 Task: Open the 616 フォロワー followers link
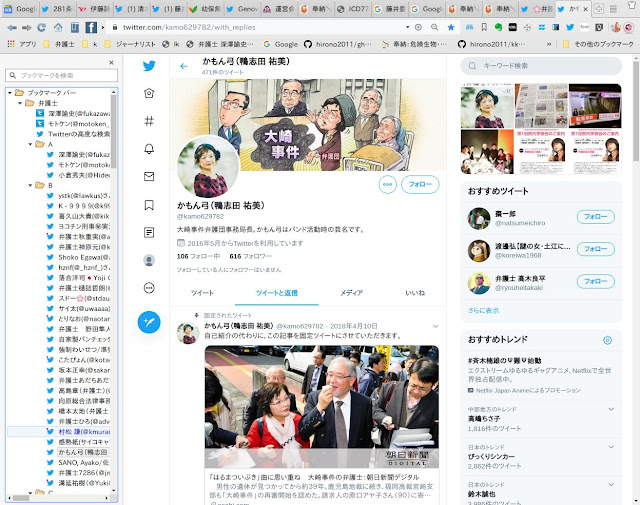click(250, 256)
